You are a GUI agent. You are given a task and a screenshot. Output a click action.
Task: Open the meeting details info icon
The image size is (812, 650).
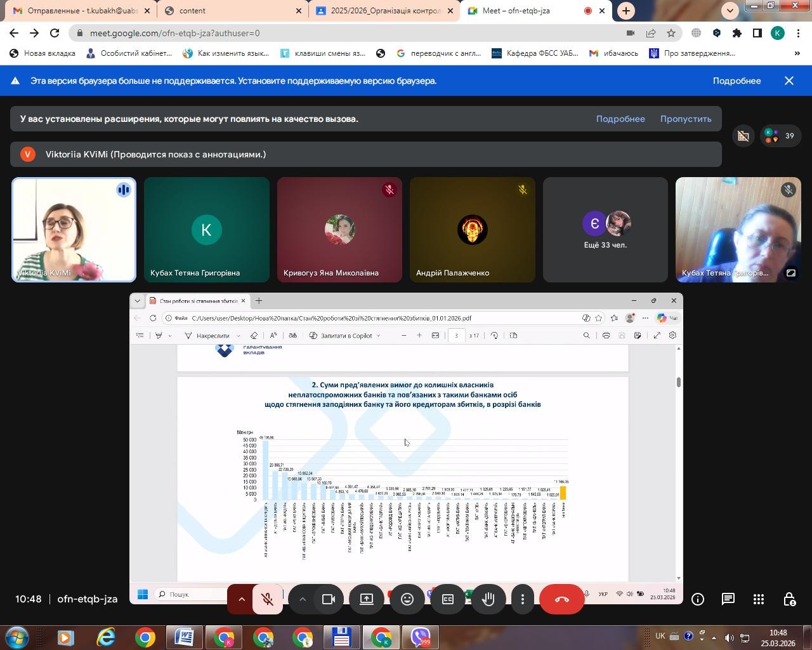click(698, 599)
